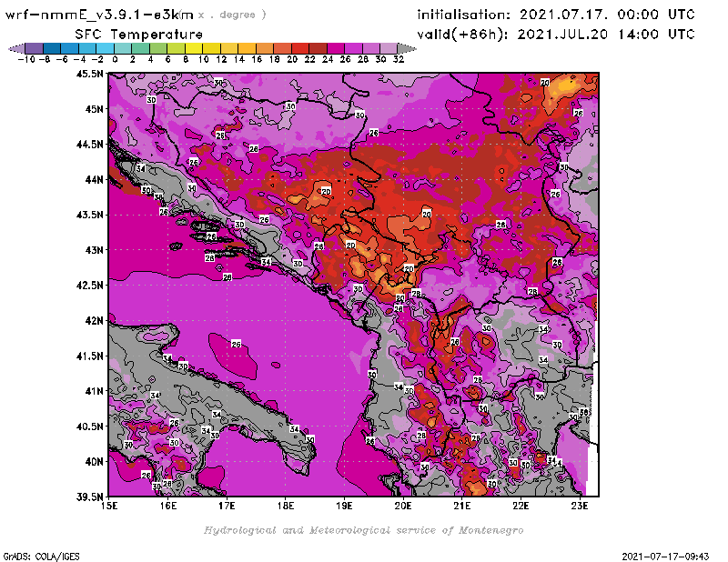Click latitude label '39.5N'
Image resolution: width=728 pixels, height=562 pixels.
(90, 497)
